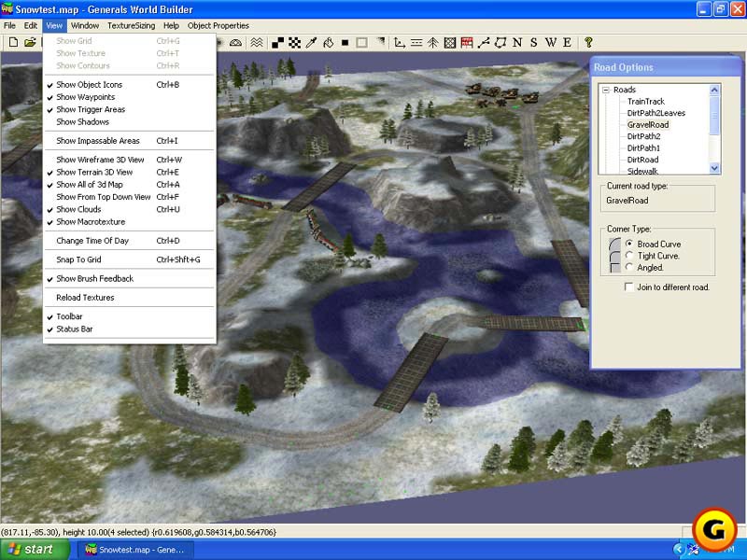Select the flood fill bucket tool
747x560 pixels.
click(329, 43)
